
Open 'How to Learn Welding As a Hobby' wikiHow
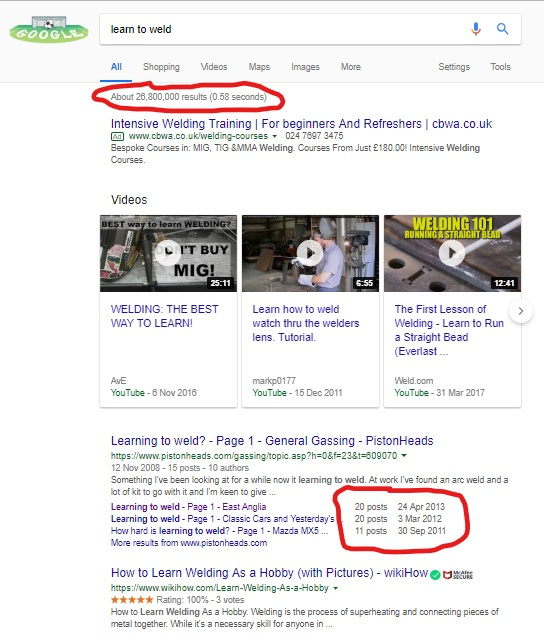pos(269,573)
